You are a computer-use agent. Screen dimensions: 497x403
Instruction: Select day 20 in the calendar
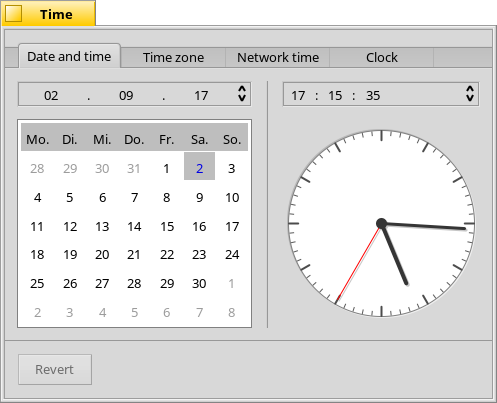click(102, 255)
